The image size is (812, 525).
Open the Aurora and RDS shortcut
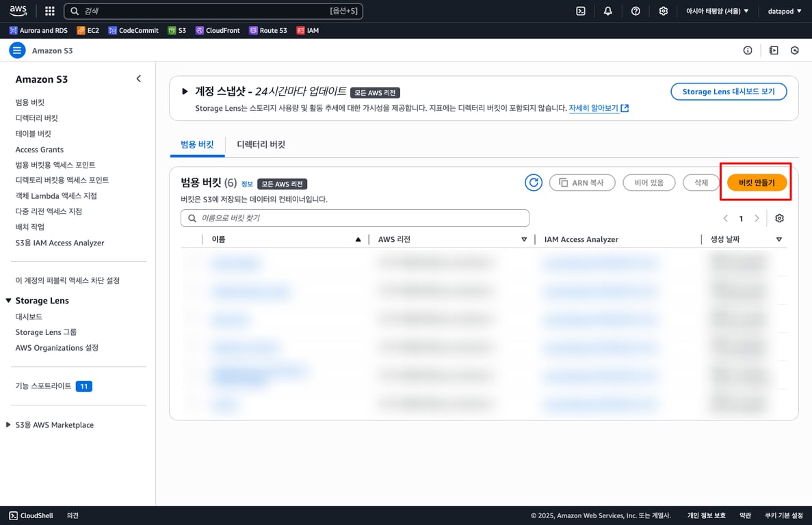click(38, 31)
